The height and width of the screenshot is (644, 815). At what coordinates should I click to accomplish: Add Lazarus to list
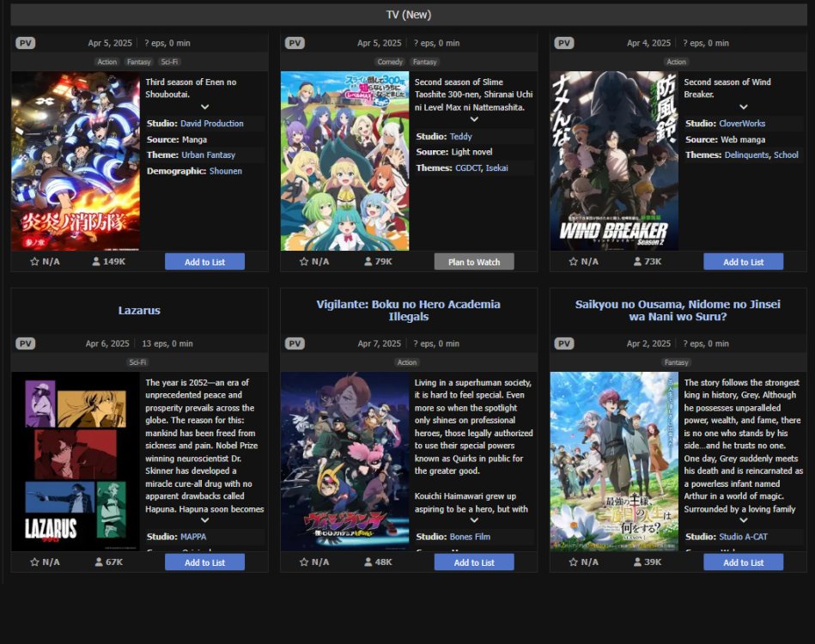204,562
